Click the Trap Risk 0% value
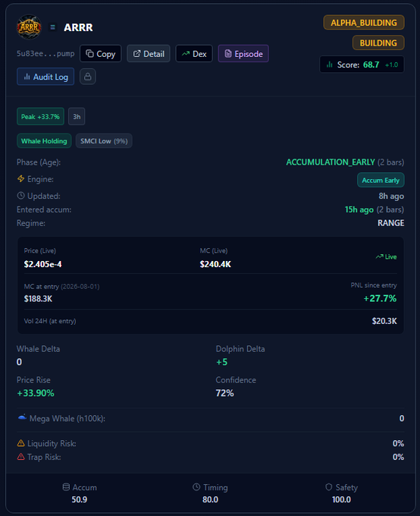The image size is (420, 516). pyautogui.click(x=398, y=457)
